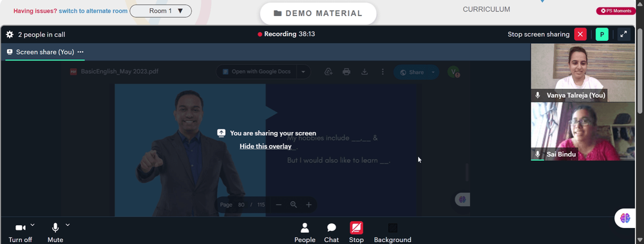Click the Share button in viewer
This screenshot has width=644, height=244.
[x=412, y=72]
